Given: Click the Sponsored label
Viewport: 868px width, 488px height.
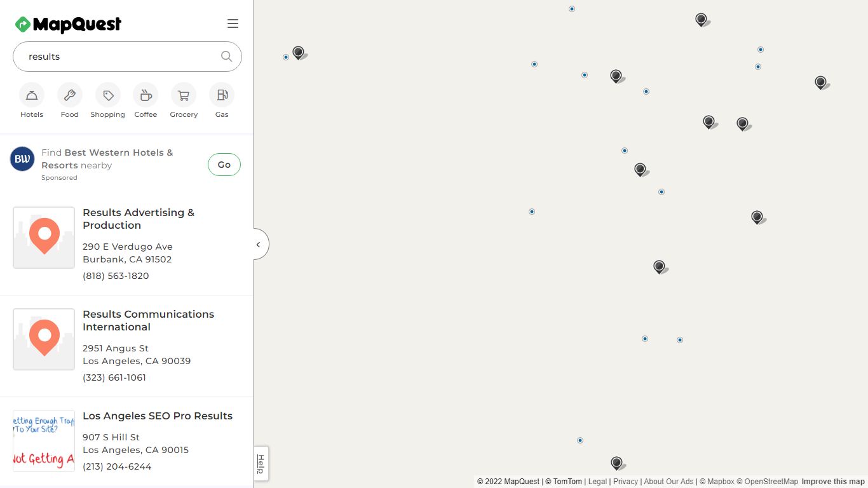Looking at the screenshot, I should coord(59,178).
